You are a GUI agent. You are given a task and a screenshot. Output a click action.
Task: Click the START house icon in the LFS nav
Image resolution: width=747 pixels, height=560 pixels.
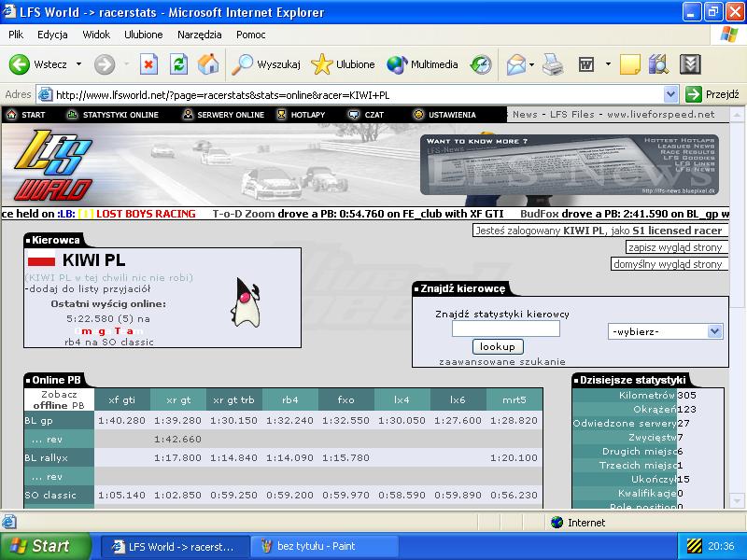pos(12,114)
